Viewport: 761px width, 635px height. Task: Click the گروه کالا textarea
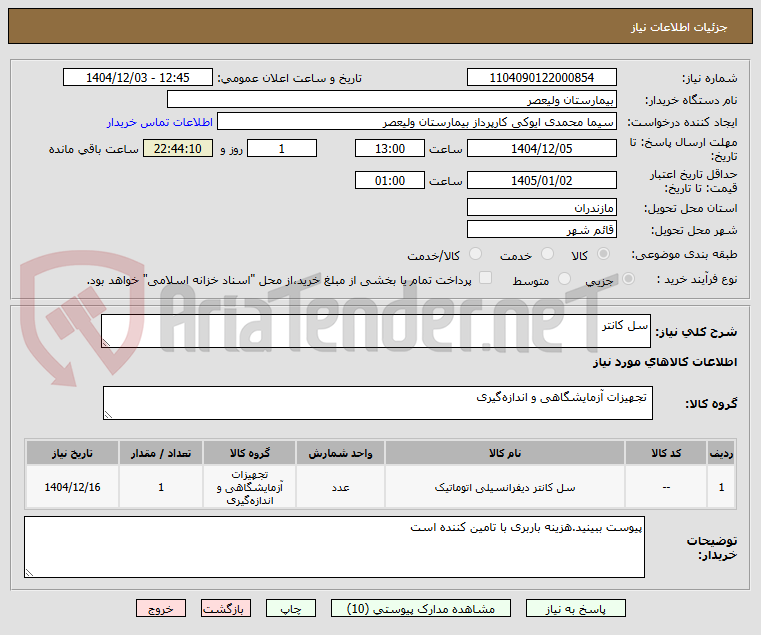[378, 403]
